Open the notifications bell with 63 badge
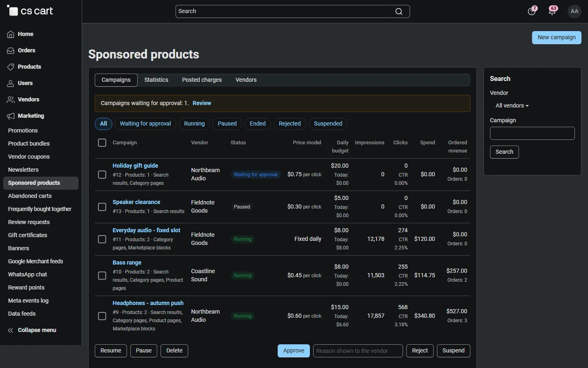 [552, 11]
